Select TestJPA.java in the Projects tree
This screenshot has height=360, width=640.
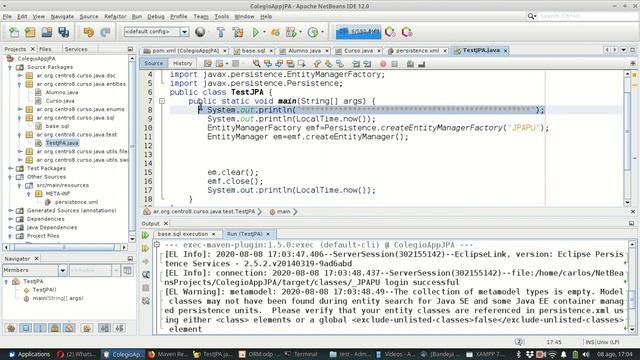coord(62,143)
